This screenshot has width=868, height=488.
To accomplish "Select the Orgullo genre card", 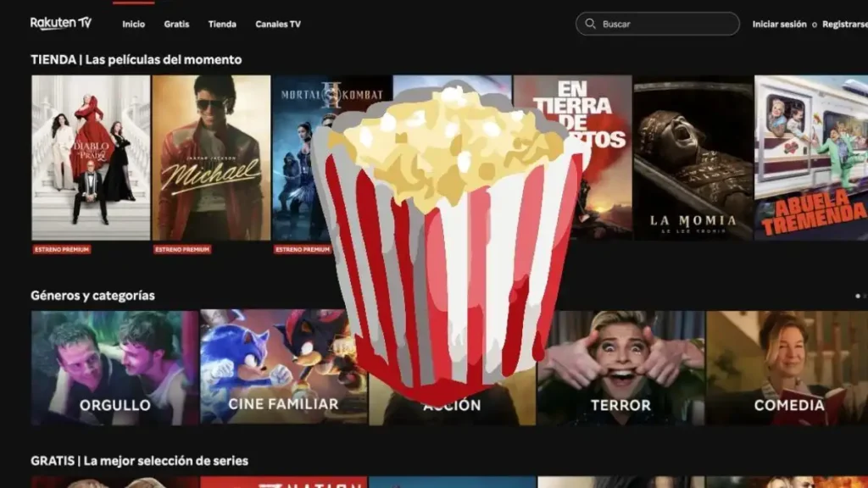I will pyautogui.click(x=114, y=368).
